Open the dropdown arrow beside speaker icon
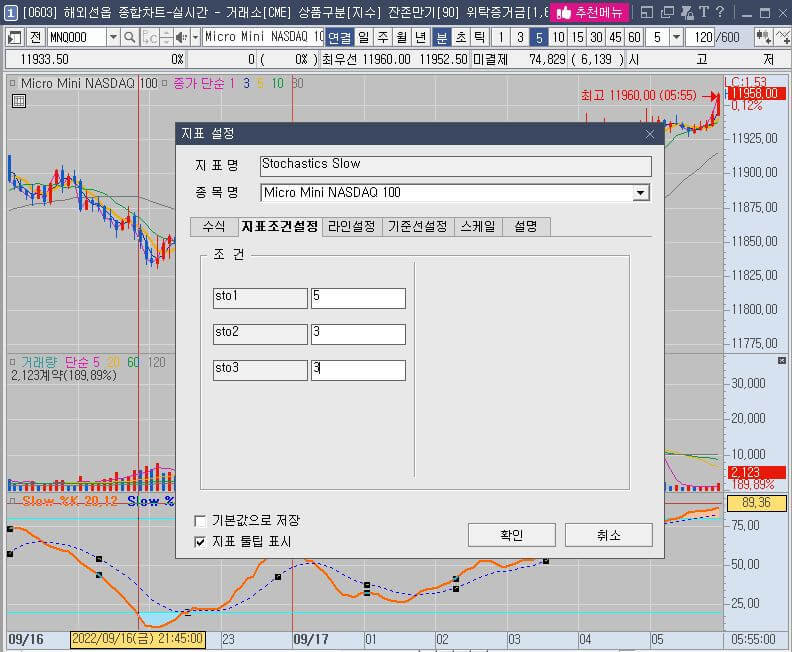Image resolution: width=792 pixels, height=652 pixels. coord(195,37)
